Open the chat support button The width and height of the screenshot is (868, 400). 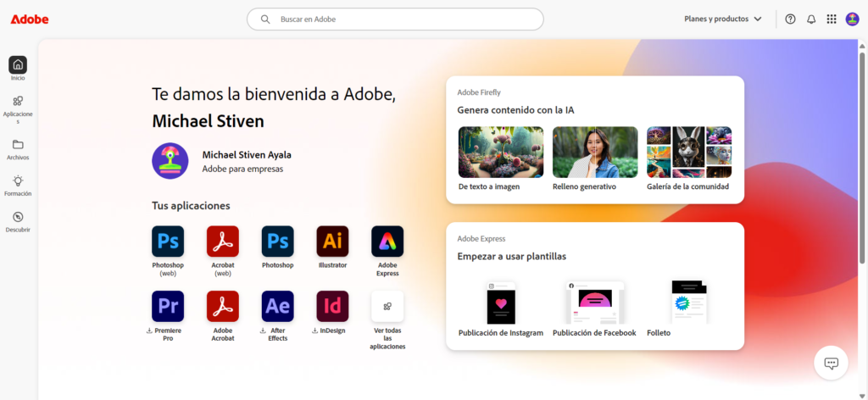point(831,363)
